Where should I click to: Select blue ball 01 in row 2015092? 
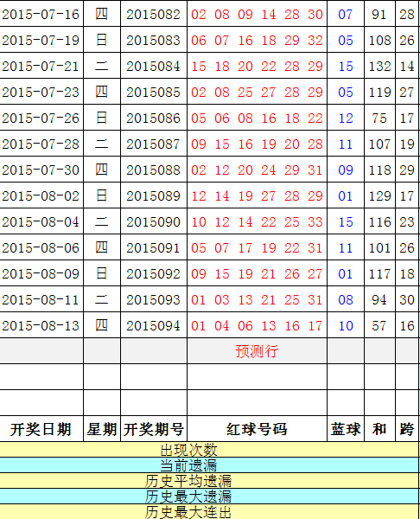click(x=346, y=273)
